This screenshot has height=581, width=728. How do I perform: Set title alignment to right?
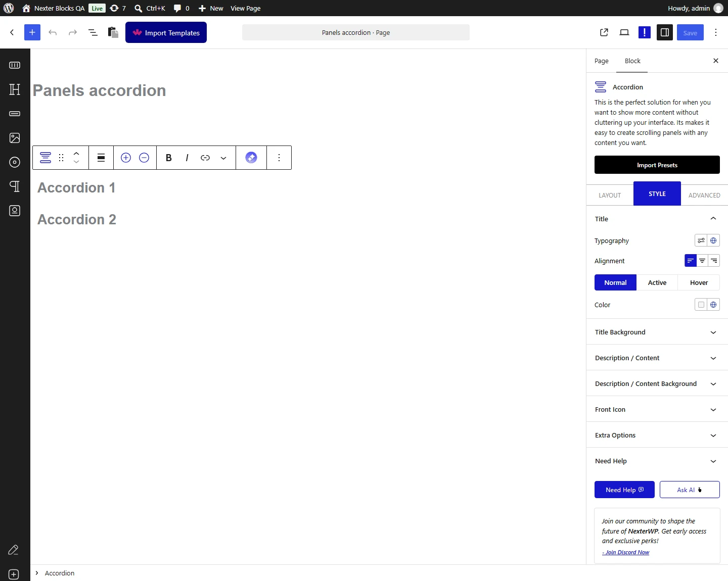pyautogui.click(x=714, y=261)
